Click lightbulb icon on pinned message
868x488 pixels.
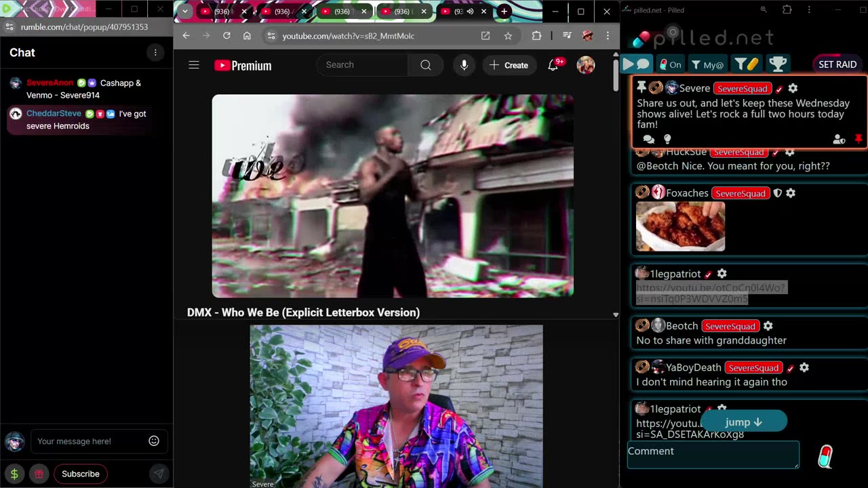667,139
